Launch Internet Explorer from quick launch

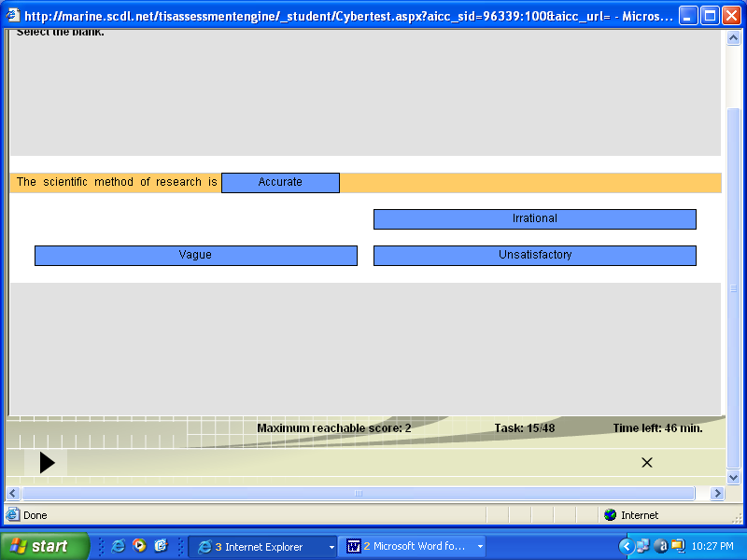119,546
